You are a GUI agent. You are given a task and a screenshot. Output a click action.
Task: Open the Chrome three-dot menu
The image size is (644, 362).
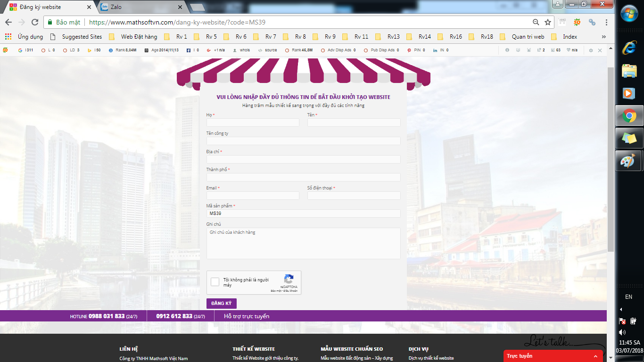(x=606, y=22)
